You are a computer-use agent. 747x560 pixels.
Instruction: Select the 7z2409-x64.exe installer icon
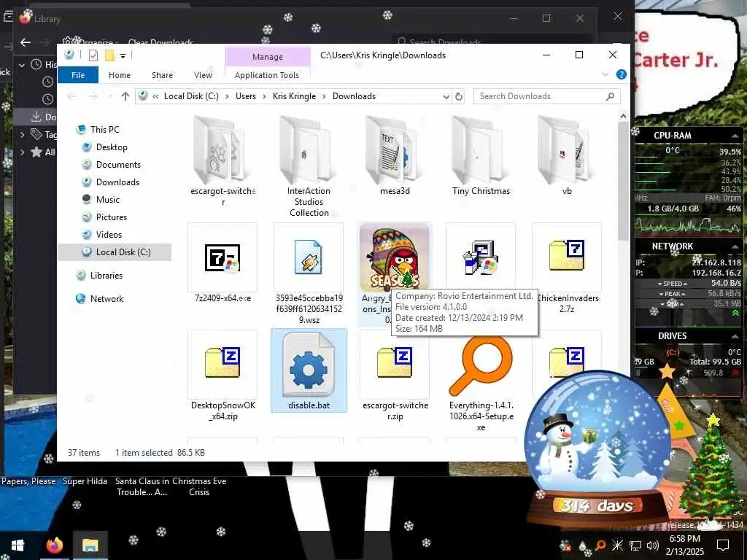[x=222, y=257]
